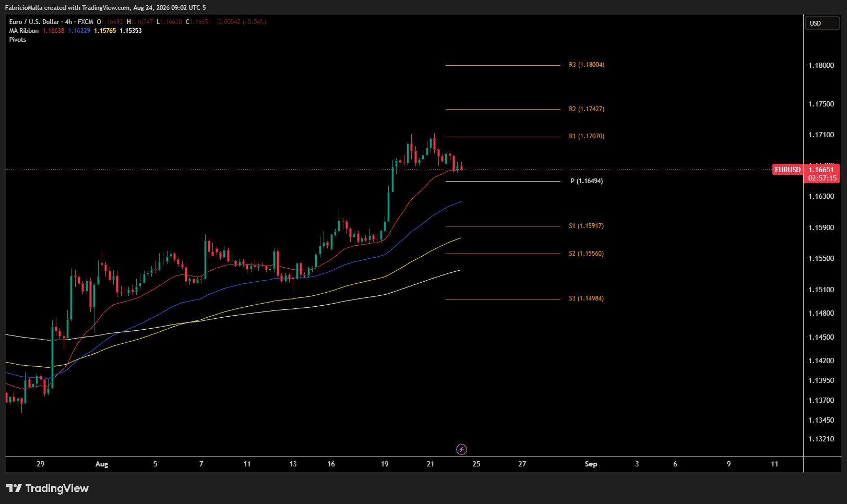Click the 1.18000 price axis label

(x=821, y=65)
